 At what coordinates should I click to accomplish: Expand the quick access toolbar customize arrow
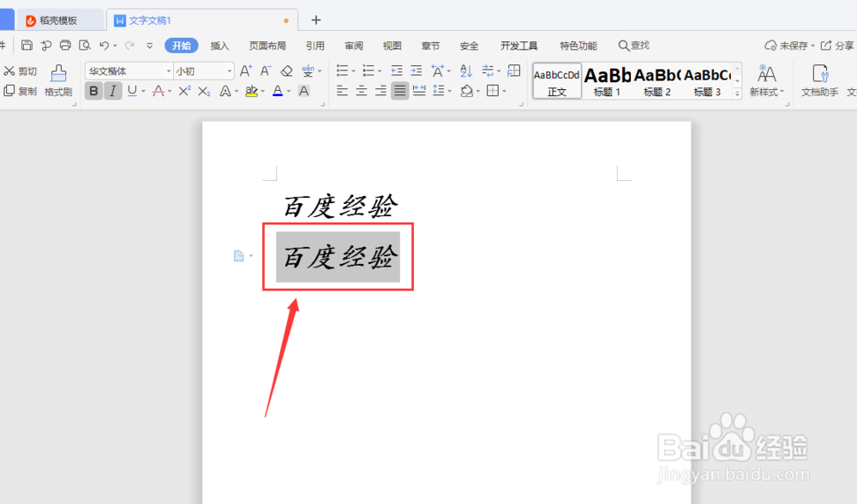[149, 46]
